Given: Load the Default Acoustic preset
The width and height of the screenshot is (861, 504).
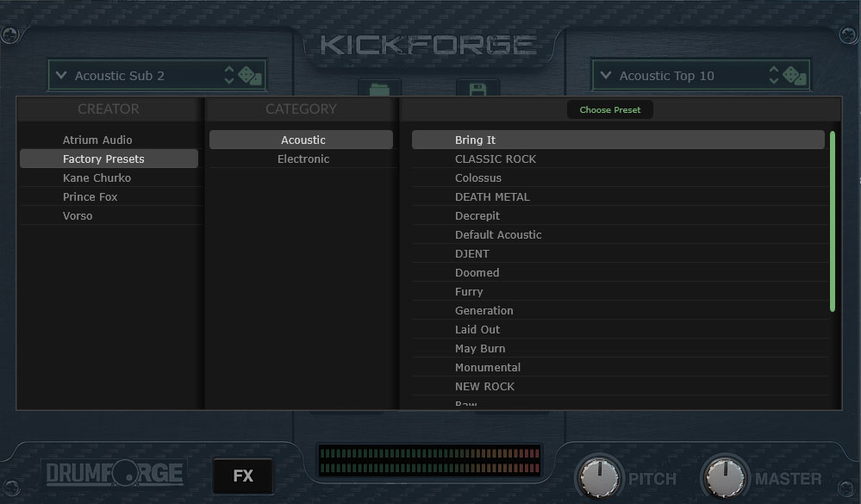Looking at the screenshot, I should [x=618, y=234].
